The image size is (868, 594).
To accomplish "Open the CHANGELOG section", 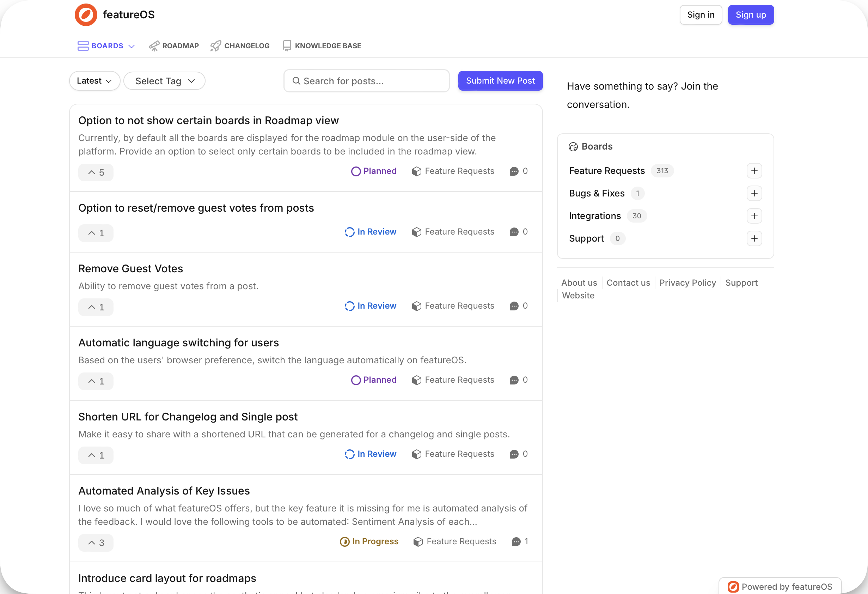I will (x=239, y=46).
